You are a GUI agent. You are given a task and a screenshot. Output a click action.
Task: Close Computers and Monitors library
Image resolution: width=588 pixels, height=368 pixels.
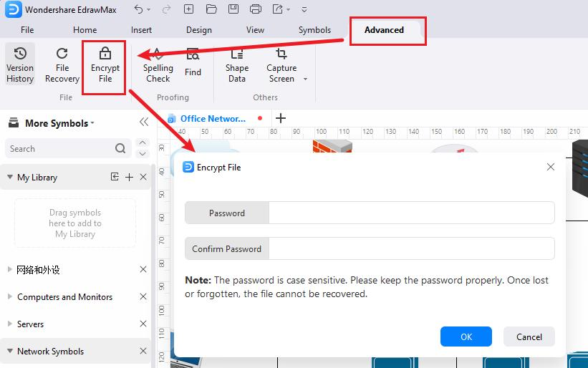tap(143, 296)
